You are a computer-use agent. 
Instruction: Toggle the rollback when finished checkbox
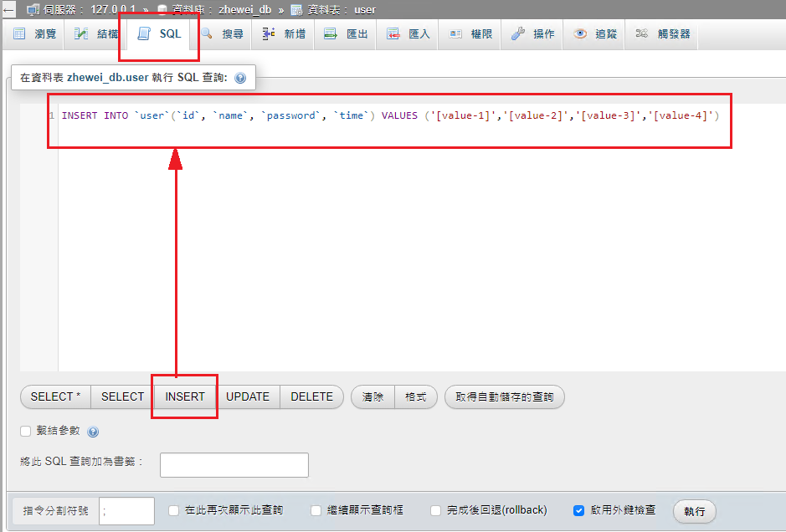(436, 510)
